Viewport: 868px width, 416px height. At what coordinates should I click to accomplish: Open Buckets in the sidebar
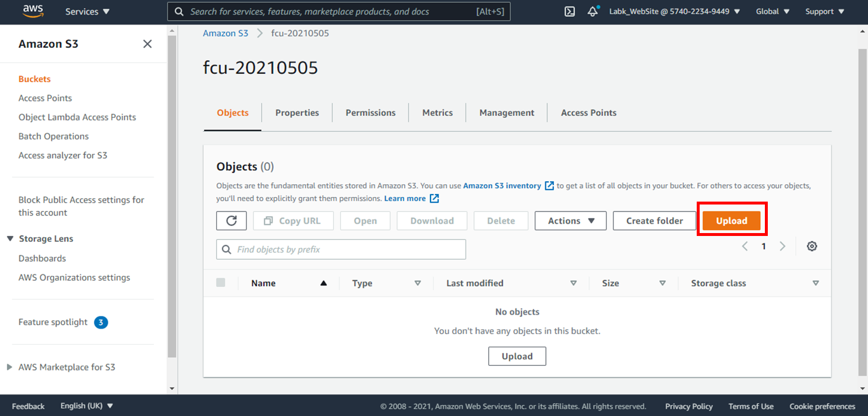pyautogui.click(x=34, y=79)
